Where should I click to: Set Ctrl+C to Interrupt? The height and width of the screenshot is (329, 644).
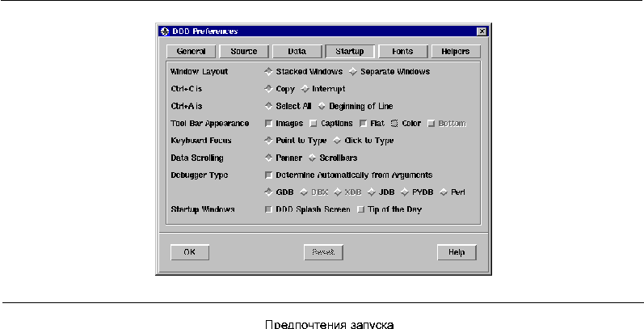[305, 89]
